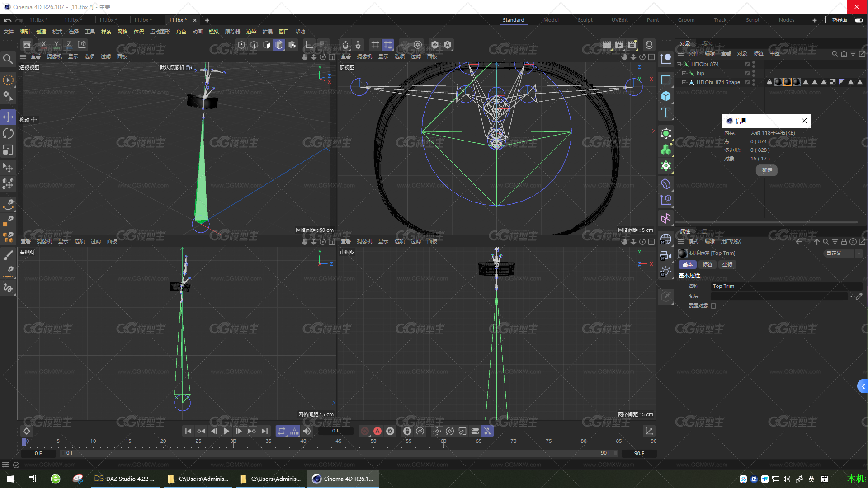This screenshot has height=488, width=868.
Task: Select the third material tag sphere
Action: click(796, 82)
